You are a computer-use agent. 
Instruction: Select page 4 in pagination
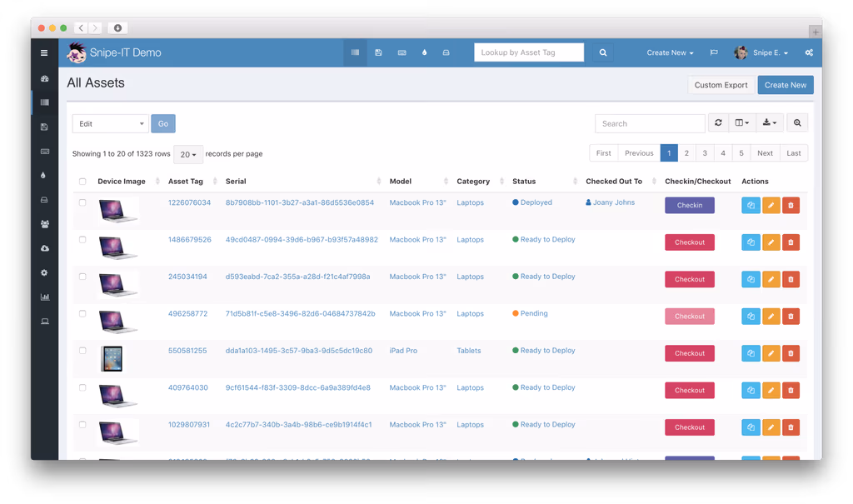[x=723, y=153]
